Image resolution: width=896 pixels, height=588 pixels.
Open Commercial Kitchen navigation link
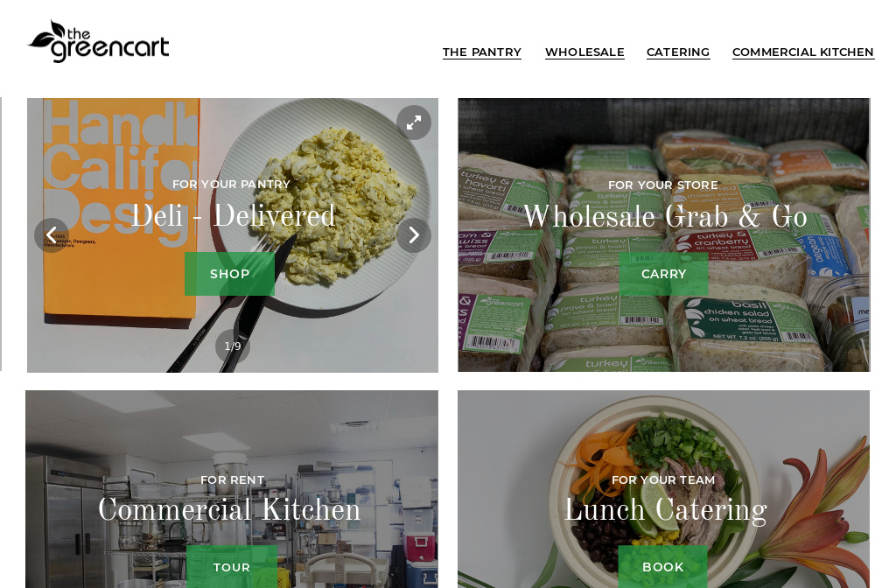[803, 52]
